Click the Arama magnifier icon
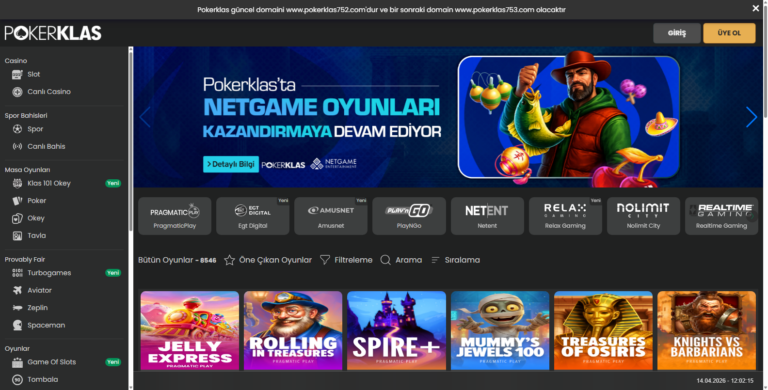Image resolution: width=768 pixels, height=390 pixels. tap(385, 260)
